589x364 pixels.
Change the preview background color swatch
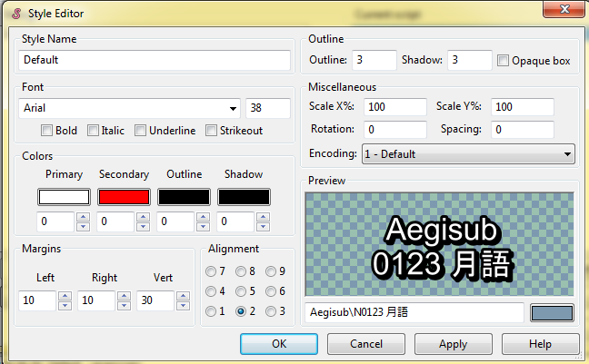[x=552, y=313]
